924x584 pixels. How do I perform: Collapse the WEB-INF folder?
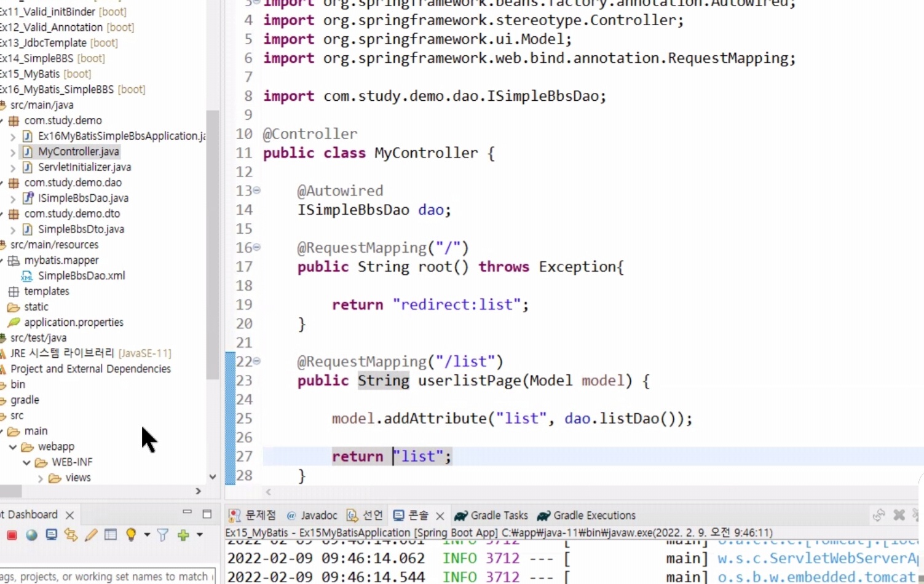[x=26, y=462]
